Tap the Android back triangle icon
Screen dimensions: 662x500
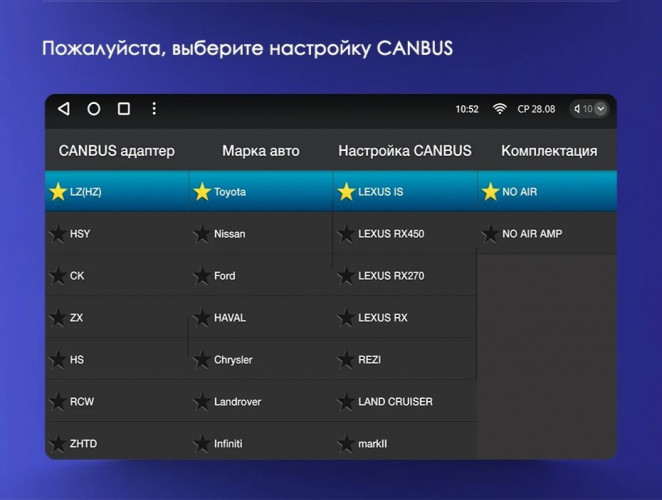click(64, 109)
